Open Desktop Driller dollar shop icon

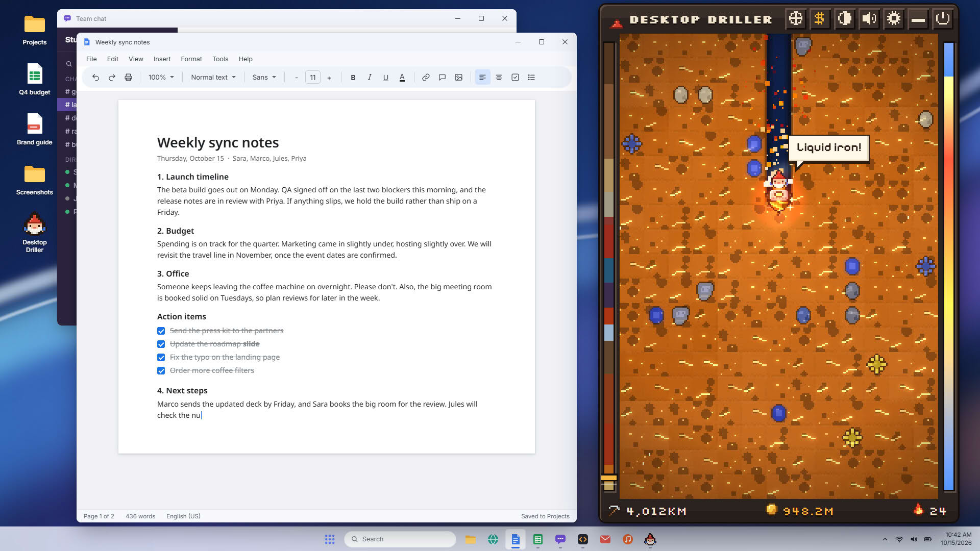(820, 19)
